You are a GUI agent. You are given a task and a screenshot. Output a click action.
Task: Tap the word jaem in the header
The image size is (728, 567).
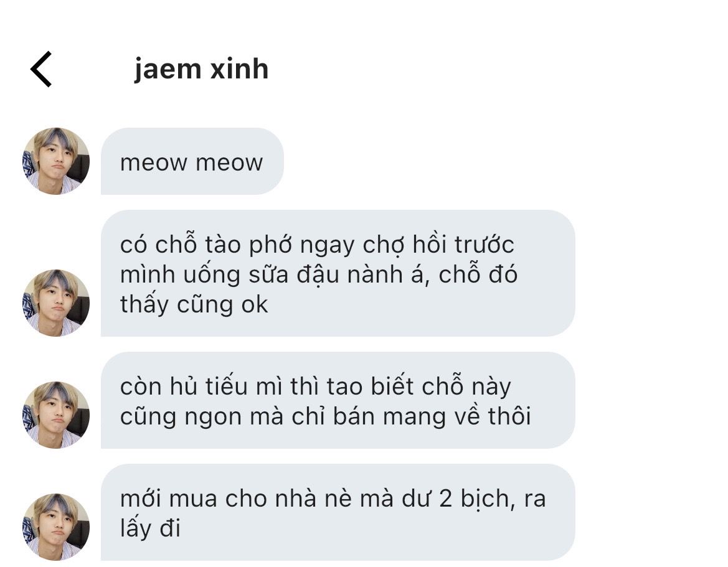point(168,70)
